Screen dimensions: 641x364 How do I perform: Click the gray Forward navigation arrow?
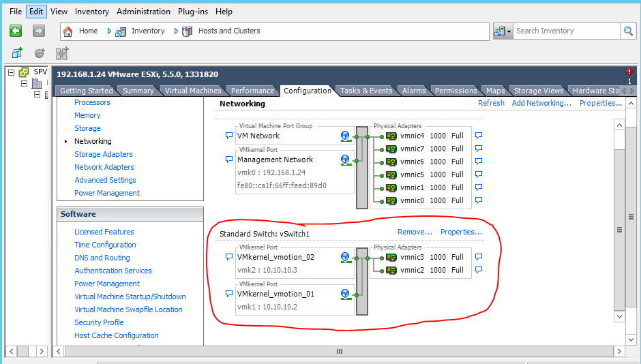pyautogui.click(x=39, y=31)
